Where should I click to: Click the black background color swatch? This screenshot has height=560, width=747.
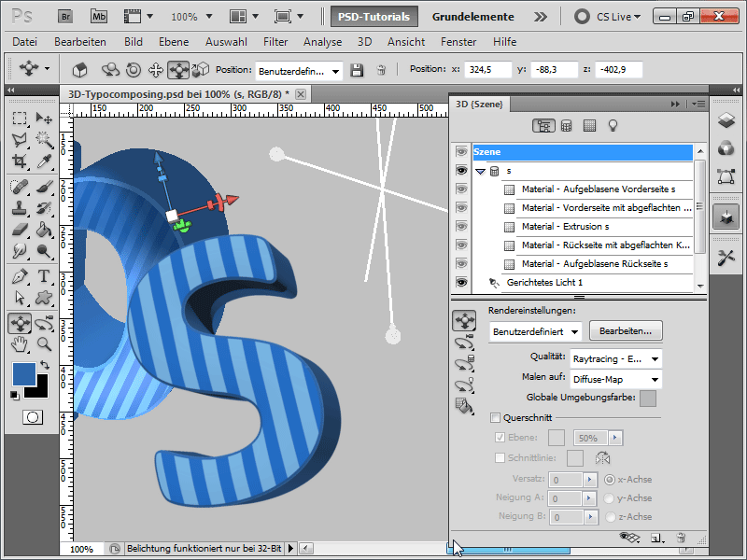(x=41, y=390)
